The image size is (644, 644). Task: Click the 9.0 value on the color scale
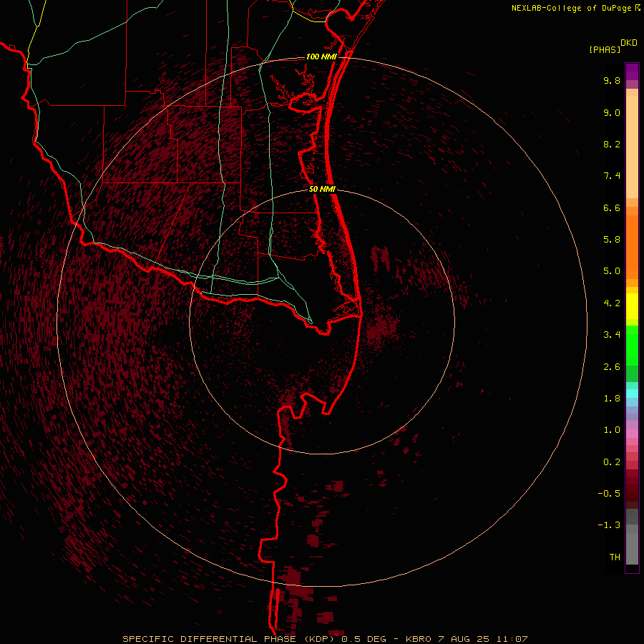(612, 112)
